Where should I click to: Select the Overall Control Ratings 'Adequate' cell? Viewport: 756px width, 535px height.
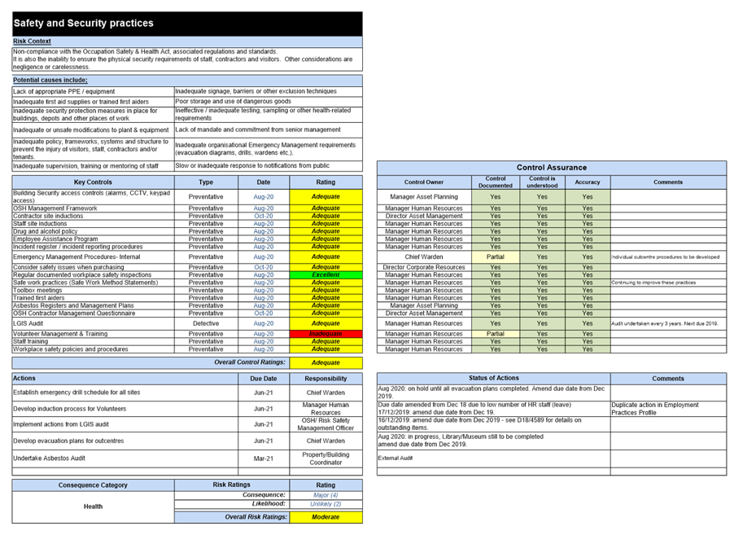click(326, 363)
